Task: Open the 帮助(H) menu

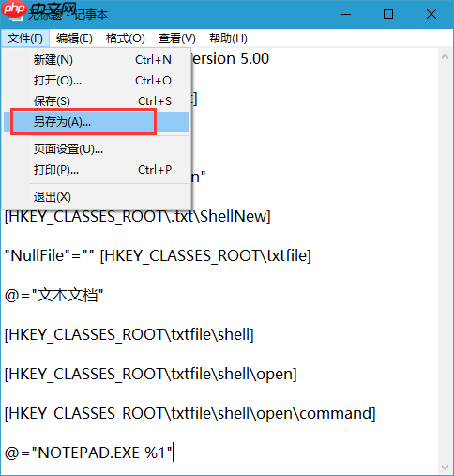Action: point(228,38)
